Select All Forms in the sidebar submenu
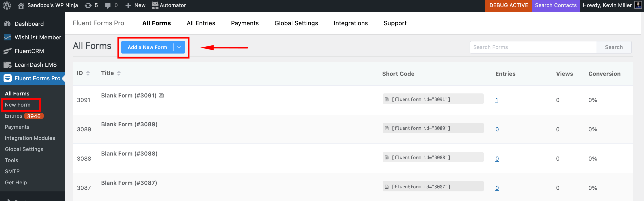Image resolution: width=644 pixels, height=201 pixels. [x=17, y=93]
